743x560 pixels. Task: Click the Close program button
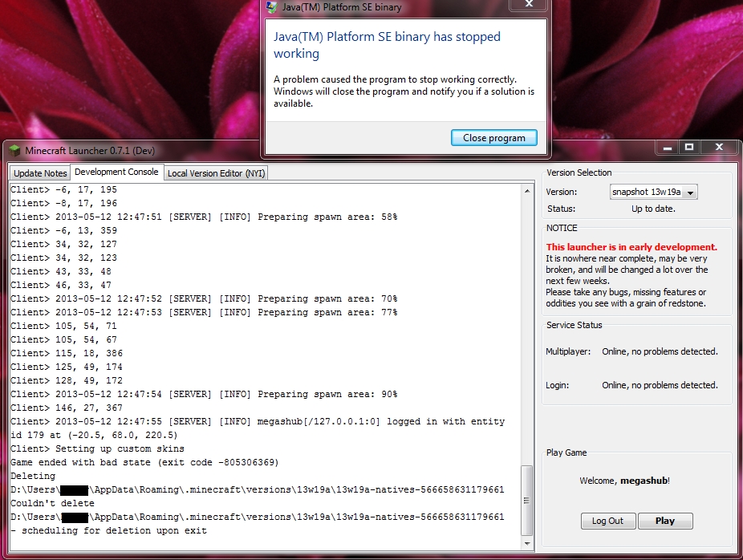493,138
